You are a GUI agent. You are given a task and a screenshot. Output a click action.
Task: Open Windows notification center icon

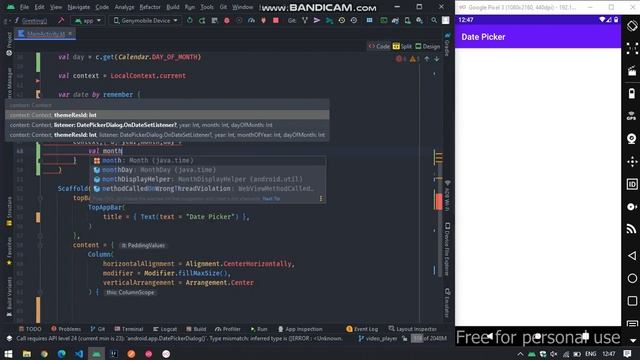click(627, 354)
